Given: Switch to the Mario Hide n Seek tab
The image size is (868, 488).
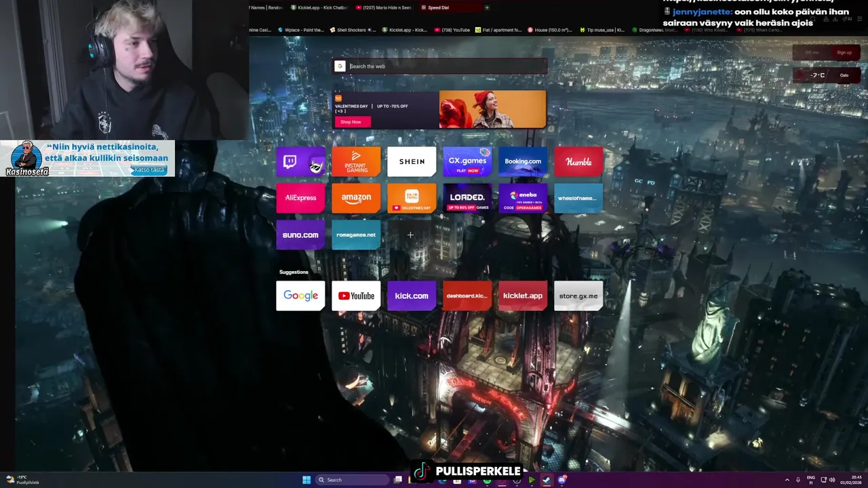Looking at the screenshot, I should point(383,7).
